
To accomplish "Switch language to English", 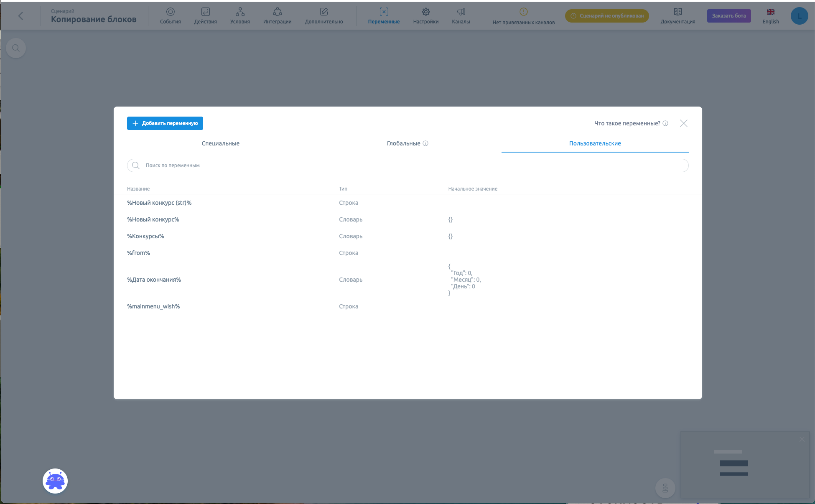I will point(770,16).
